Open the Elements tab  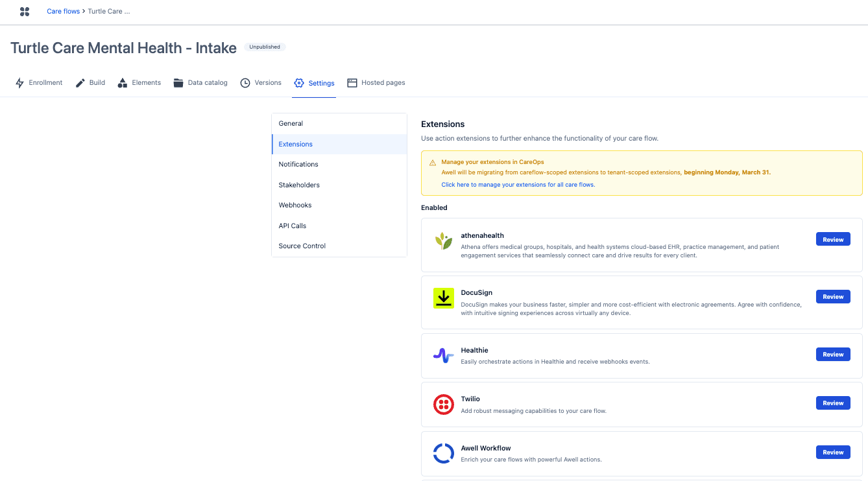[139, 83]
